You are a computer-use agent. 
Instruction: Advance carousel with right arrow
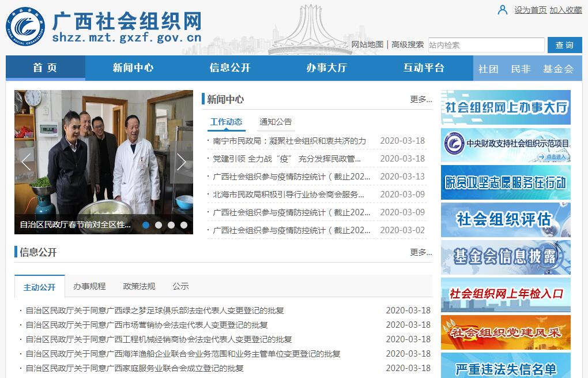pos(182,162)
